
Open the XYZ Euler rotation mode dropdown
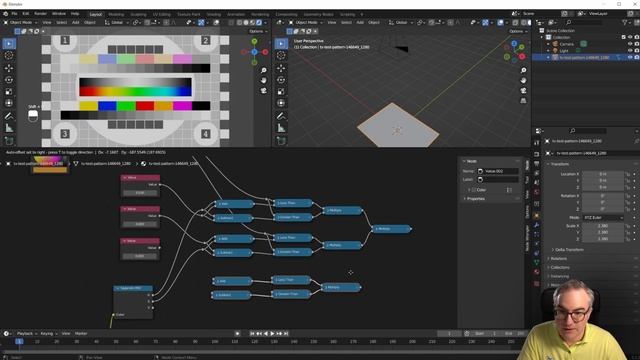point(603,218)
